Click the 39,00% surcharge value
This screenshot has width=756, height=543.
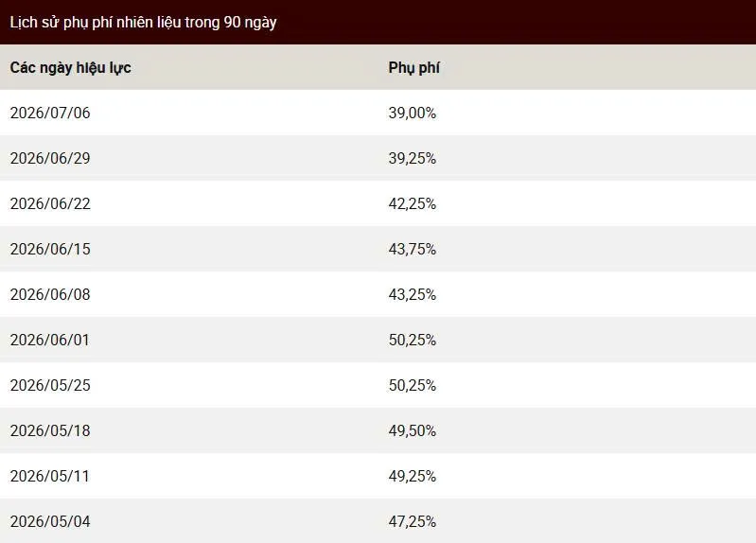(x=413, y=113)
